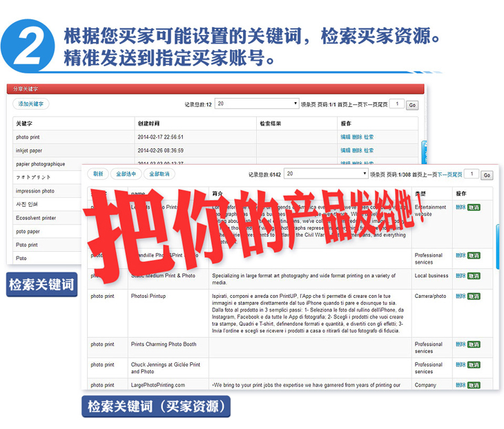Click 检索 link for the inkjet paper keyword

pos(369,150)
